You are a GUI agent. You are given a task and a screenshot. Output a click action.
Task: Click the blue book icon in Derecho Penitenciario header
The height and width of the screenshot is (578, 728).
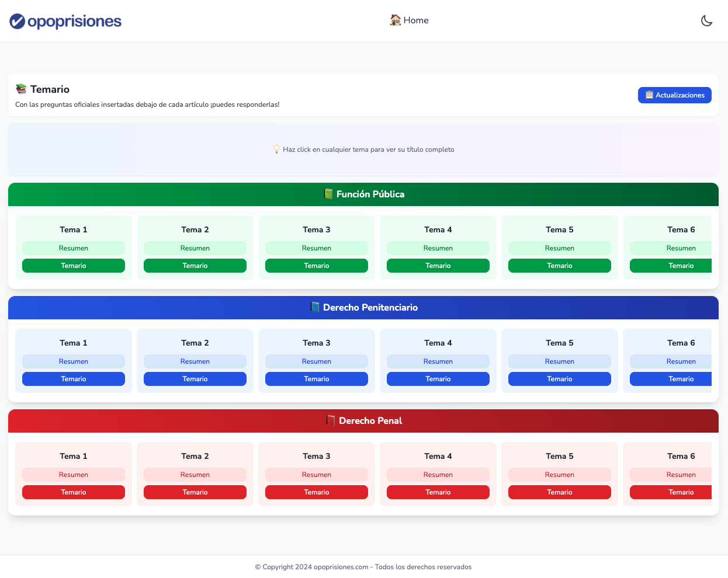tap(315, 307)
